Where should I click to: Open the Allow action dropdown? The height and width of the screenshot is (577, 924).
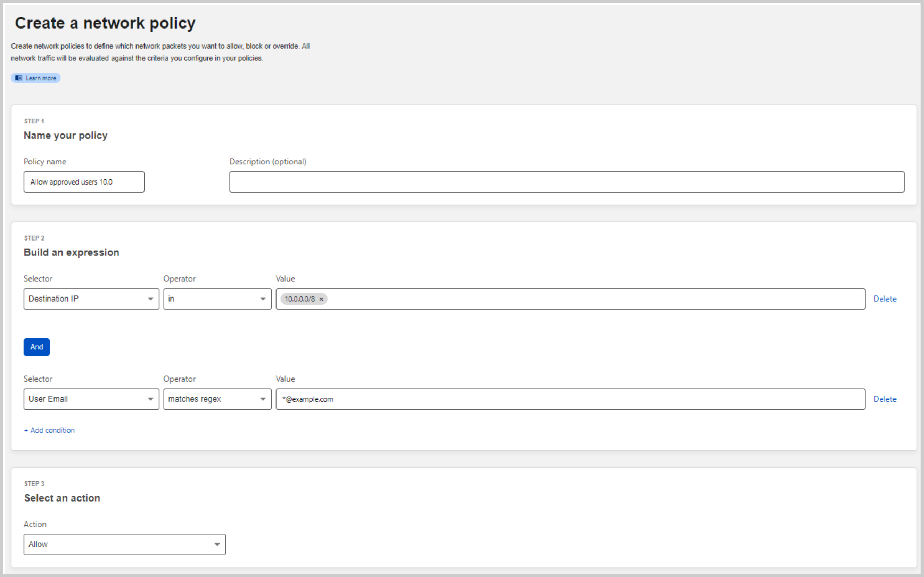[124, 545]
